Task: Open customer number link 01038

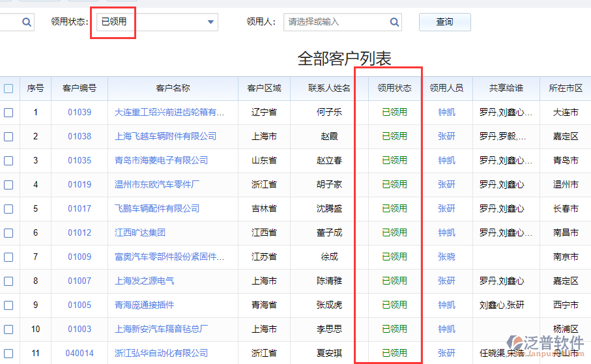Action: click(x=79, y=136)
